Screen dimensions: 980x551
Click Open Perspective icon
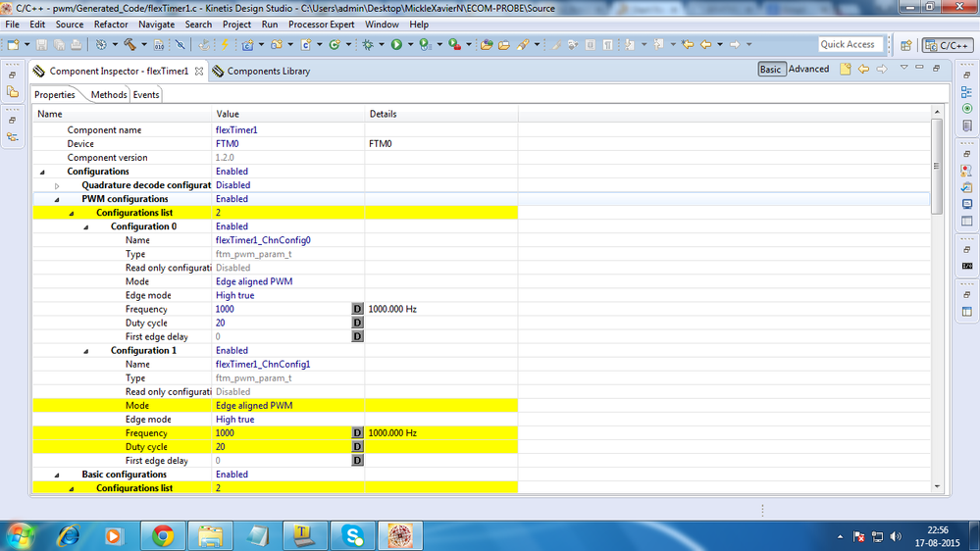point(905,45)
